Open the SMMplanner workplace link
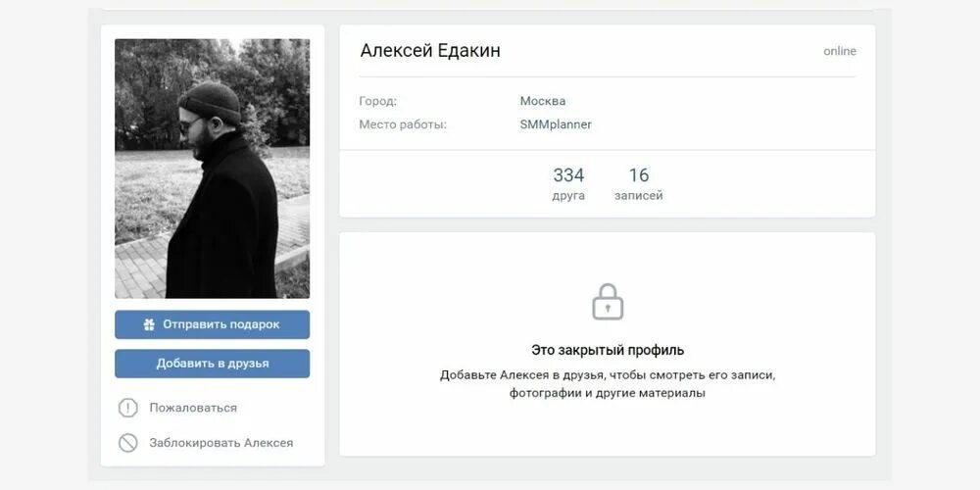The image size is (980, 490). [x=556, y=124]
